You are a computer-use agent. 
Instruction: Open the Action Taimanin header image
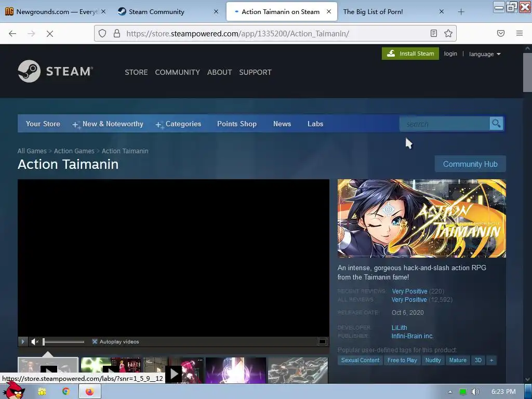point(421,218)
